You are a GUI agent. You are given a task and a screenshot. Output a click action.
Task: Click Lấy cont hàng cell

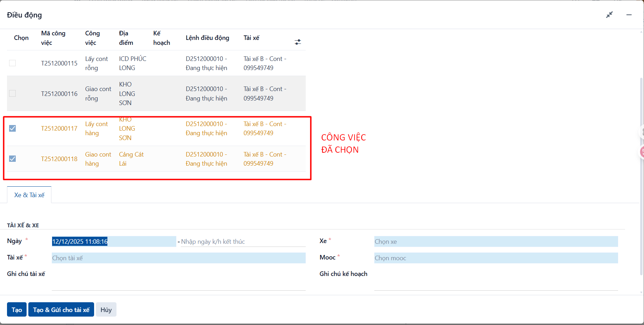pos(97,129)
